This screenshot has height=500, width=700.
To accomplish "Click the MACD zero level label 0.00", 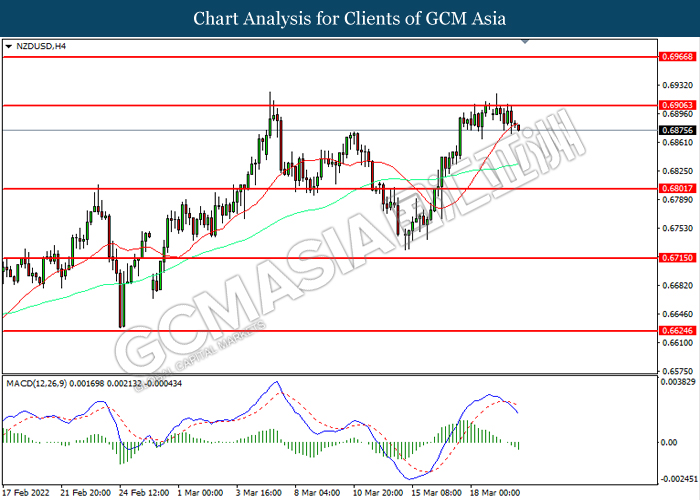I will (669, 442).
